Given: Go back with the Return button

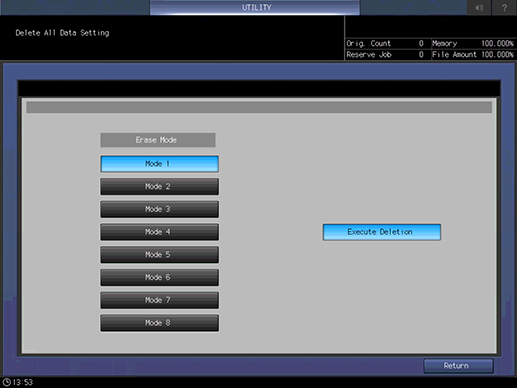Looking at the screenshot, I should (458, 366).
